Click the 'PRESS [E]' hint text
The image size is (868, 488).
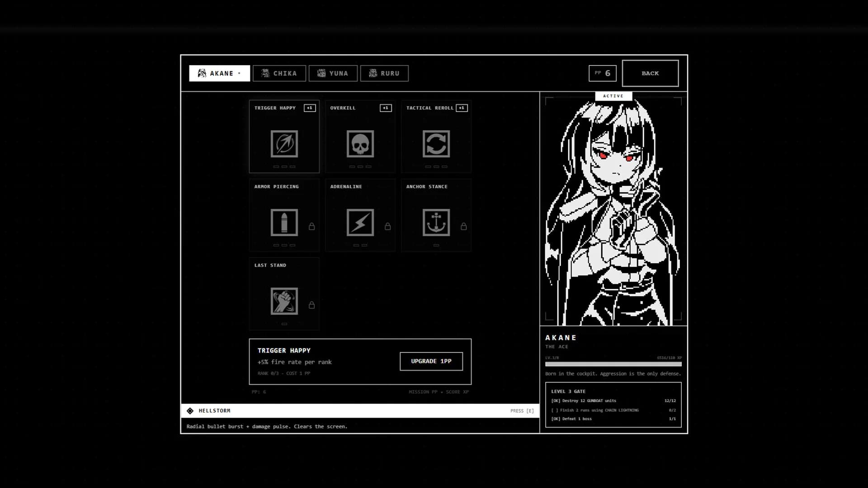pyautogui.click(x=522, y=411)
